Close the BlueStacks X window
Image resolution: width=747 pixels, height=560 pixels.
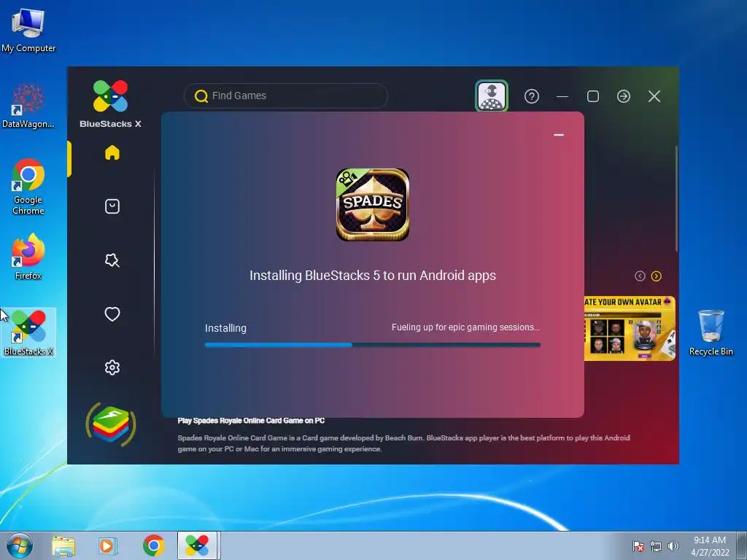pos(654,97)
